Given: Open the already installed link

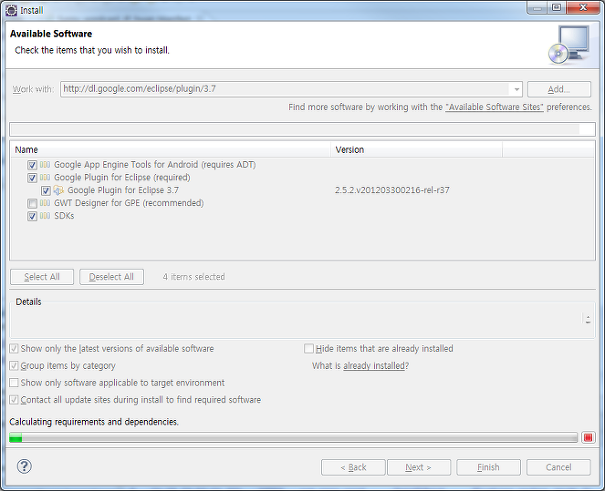Looking at the screenshot, I should pos(374,366).
